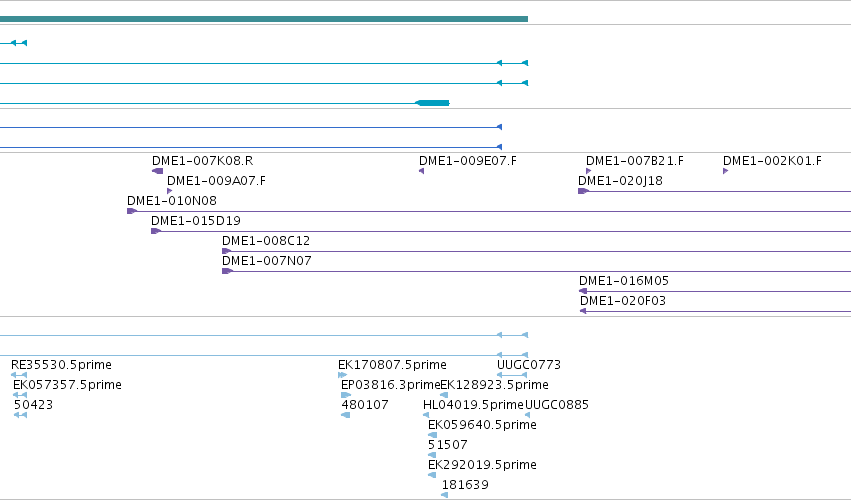
Task: Select the thick exon block on cyan transcript
Action: [x=432, y=103]
